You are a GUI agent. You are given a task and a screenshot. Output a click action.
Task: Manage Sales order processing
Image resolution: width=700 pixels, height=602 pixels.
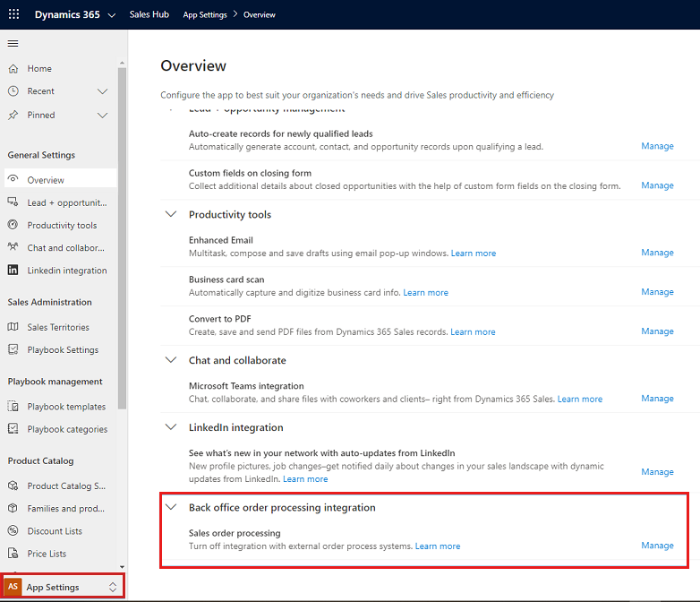657,546
